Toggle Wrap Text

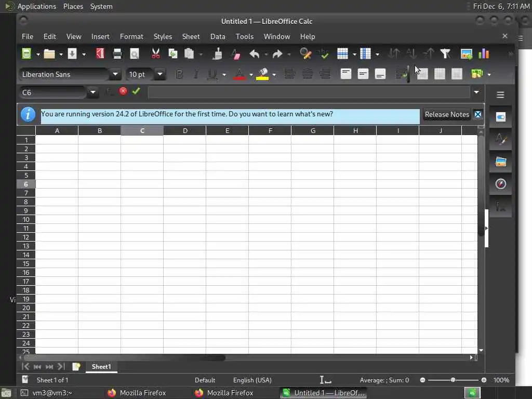click(x=402, y=74)
